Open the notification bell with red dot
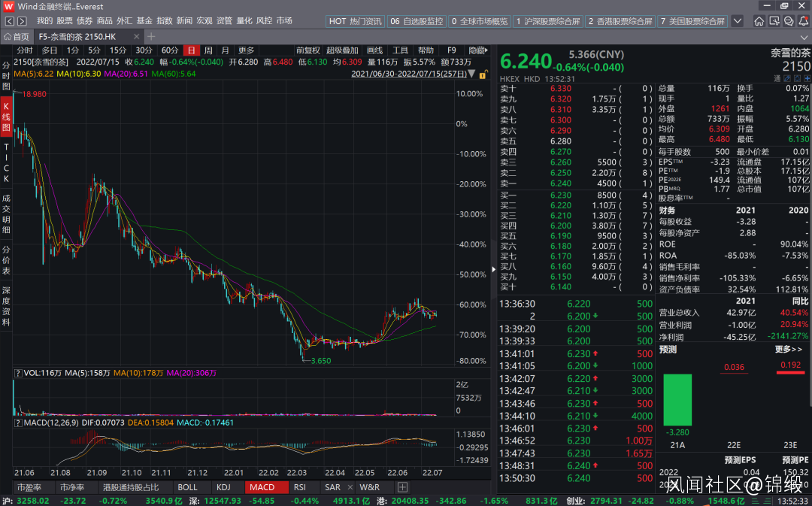The height and width of the screenshot is (506, 812). tap(803, 21)
